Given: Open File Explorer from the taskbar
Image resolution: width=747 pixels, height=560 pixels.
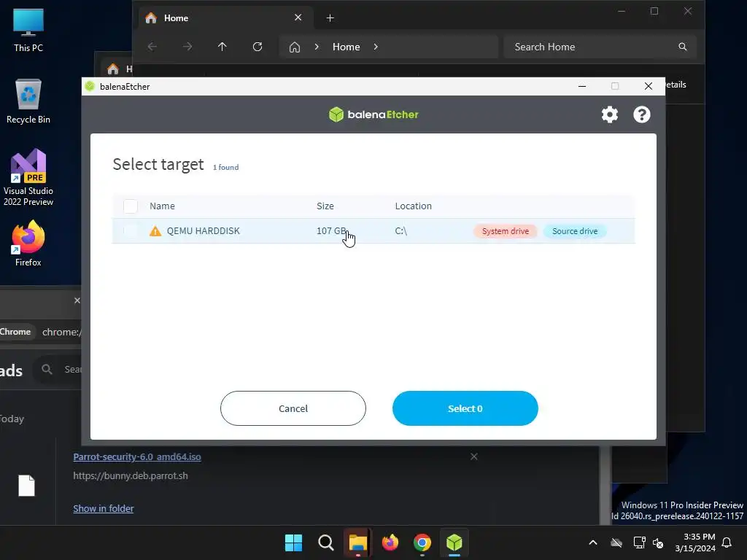Looking at the screenshot, I should [x=357, y=542].
